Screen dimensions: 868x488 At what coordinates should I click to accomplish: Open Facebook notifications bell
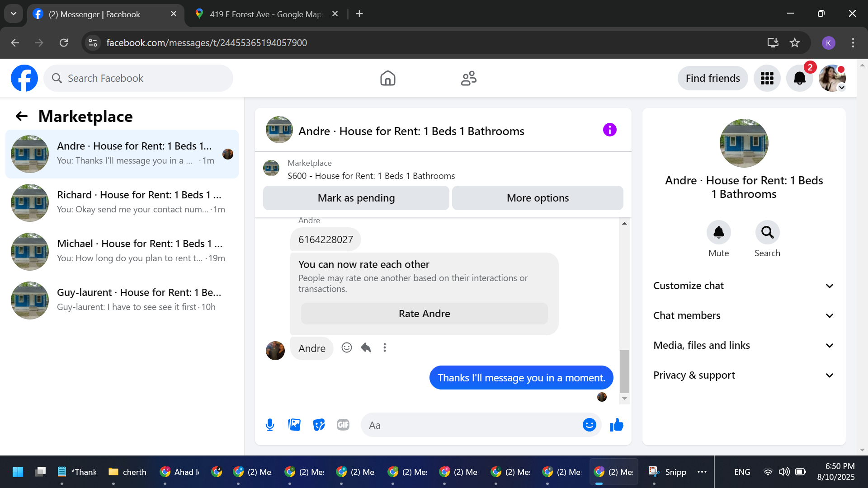coord(799,78)
